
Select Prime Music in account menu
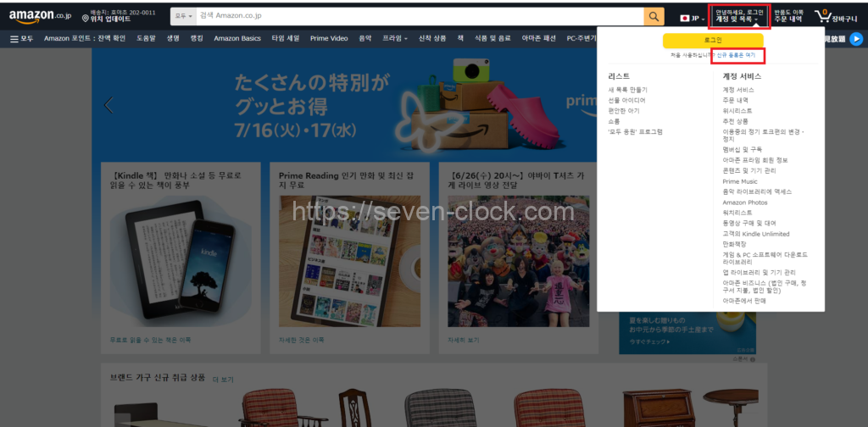pos(739,181)
